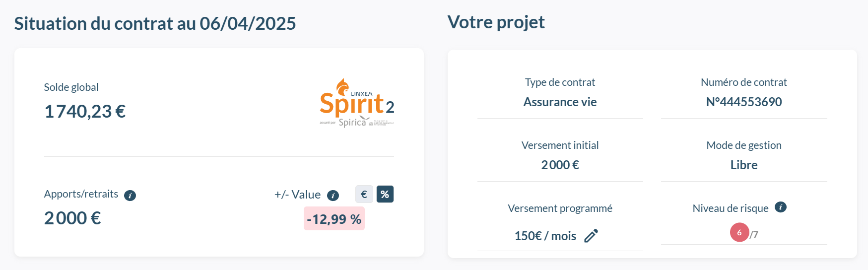Click the Assurance vie contract type
Image resolution: width=868 pixels, height=270 pixels.
(x=560, y=102)
